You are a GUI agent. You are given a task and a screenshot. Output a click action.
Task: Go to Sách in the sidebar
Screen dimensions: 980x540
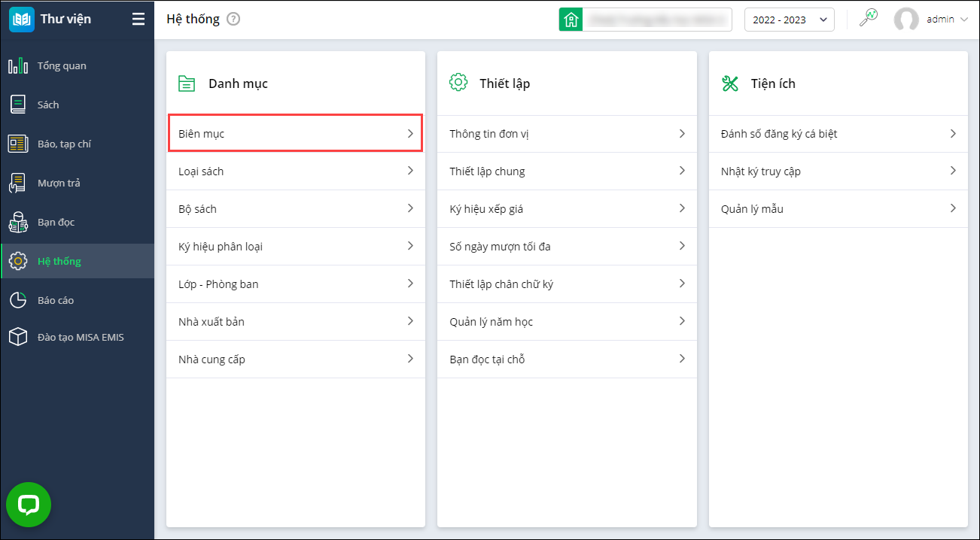click(48, 105)
